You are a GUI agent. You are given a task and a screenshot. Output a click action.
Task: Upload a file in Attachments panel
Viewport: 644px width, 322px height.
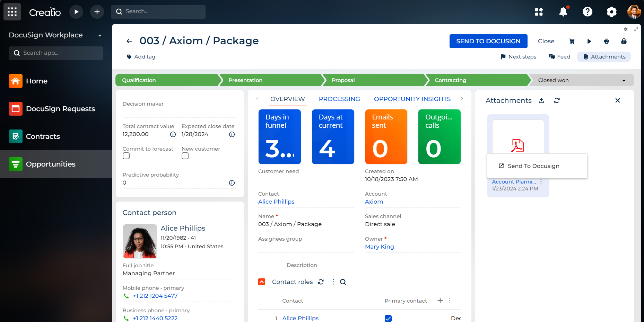pyautogui.click(x=541, y=100)
